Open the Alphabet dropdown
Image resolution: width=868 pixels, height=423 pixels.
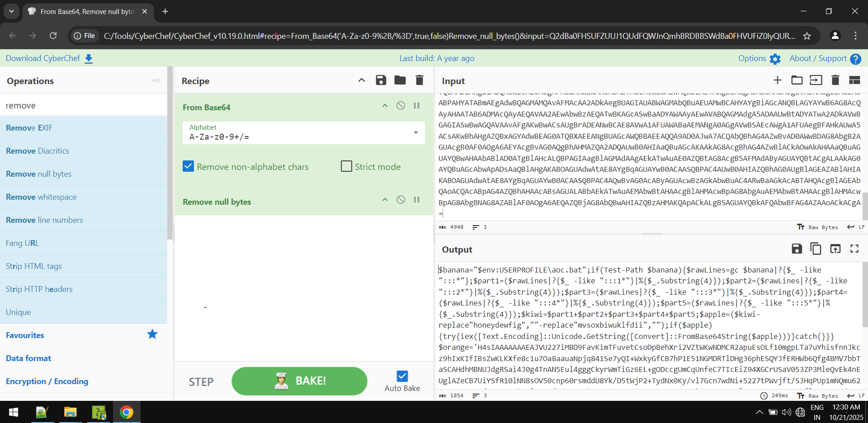pyautogui.click(x=415, y=133)
